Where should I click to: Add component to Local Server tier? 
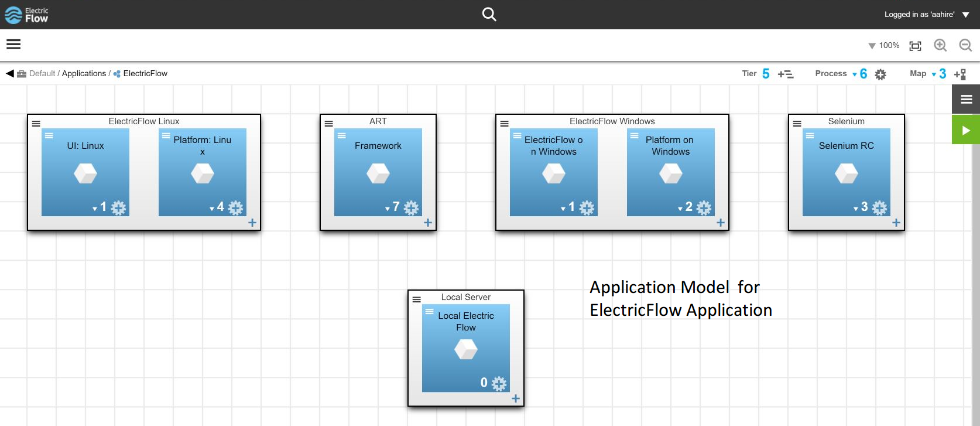coord(516,398)
